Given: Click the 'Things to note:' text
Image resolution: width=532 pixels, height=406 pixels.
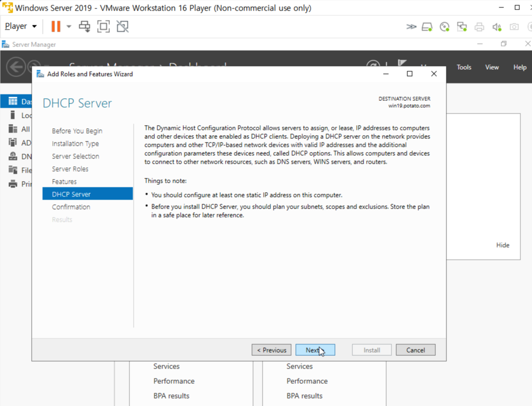Looking at the screenshot, I should 165,181.
